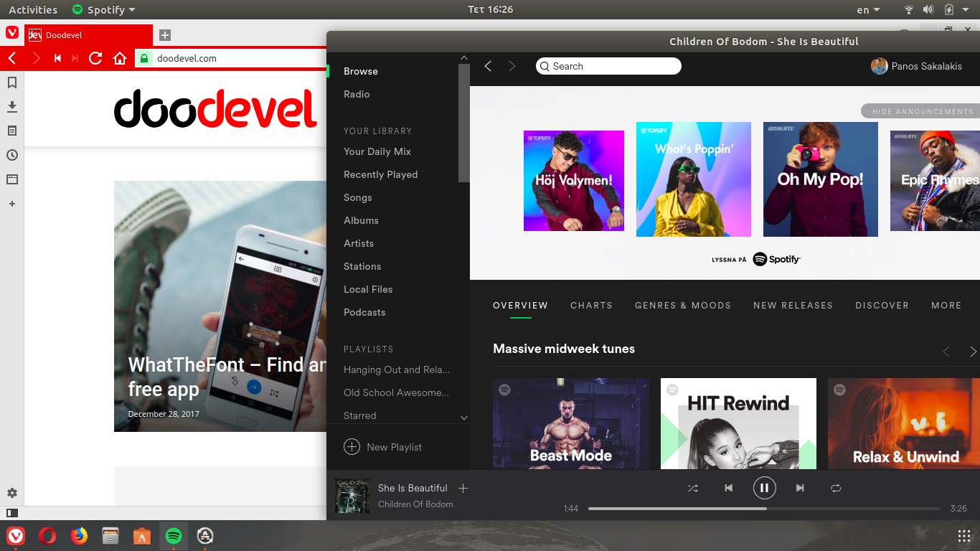This screenshot has height=551, width=980.
Task: Open Vivaldi's history panel
Action: (x=11, y=155)
